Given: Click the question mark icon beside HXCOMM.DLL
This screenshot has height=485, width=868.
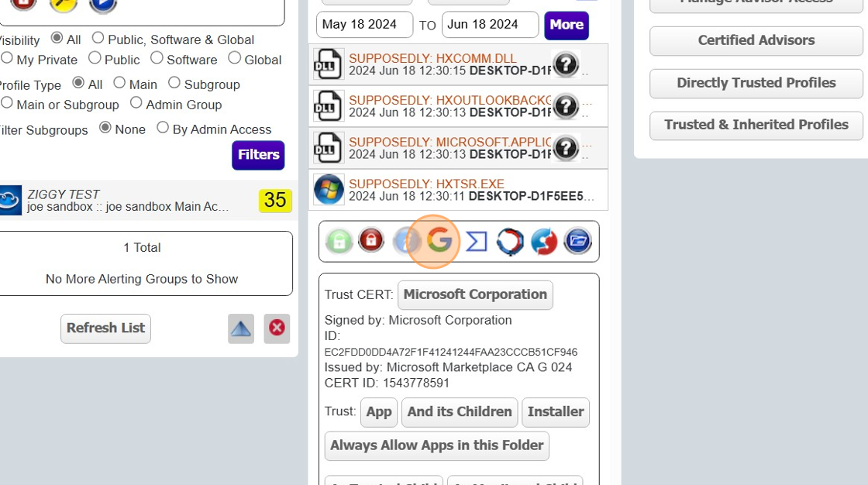Looking at the screenshot, I should tap(567, 64).
